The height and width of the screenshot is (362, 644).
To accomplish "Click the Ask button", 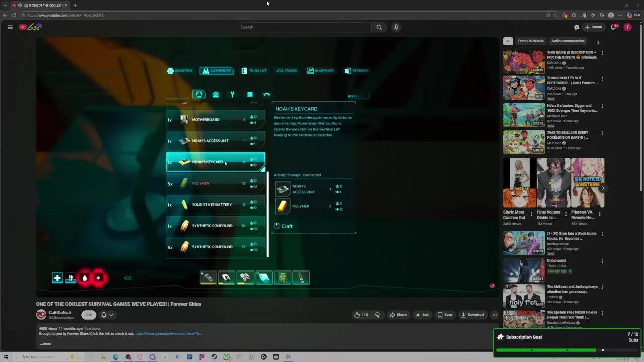I will click(422, 315).
